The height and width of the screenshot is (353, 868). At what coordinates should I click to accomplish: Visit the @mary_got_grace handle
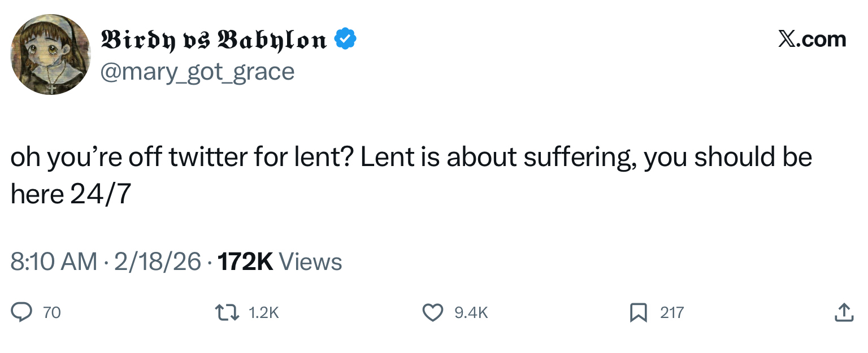(197, 72)
